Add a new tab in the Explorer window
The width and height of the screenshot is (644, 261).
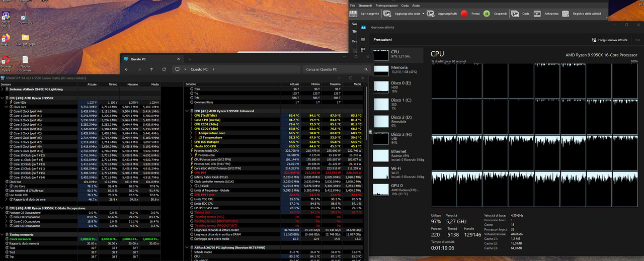(190, 59)
